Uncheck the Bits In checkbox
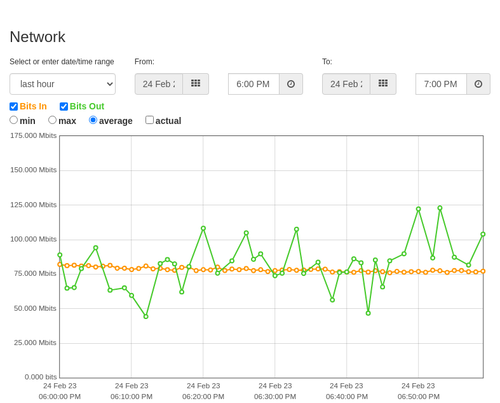 [x=14, y=107]
